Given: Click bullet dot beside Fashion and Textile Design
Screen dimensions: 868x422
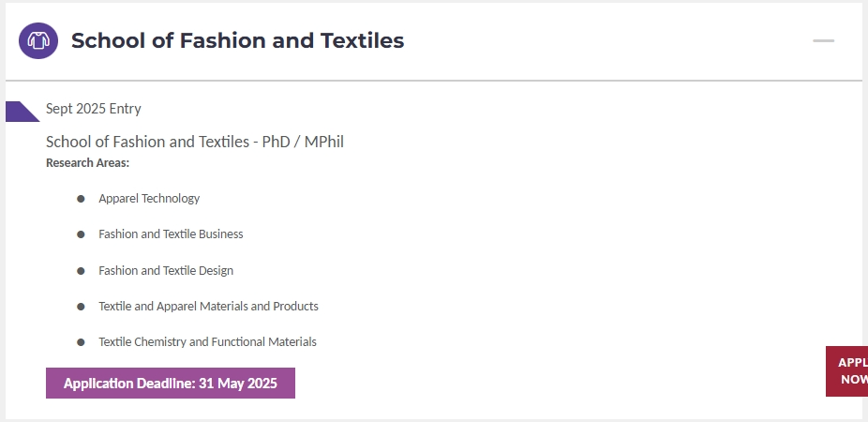Looking at the screenshot, I should tap(81, 271).
